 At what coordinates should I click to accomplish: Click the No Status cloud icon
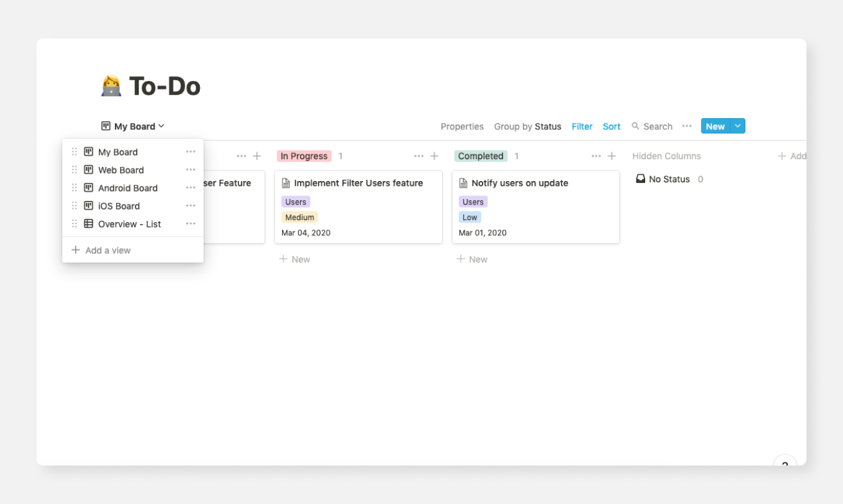[x=640, y=178]
